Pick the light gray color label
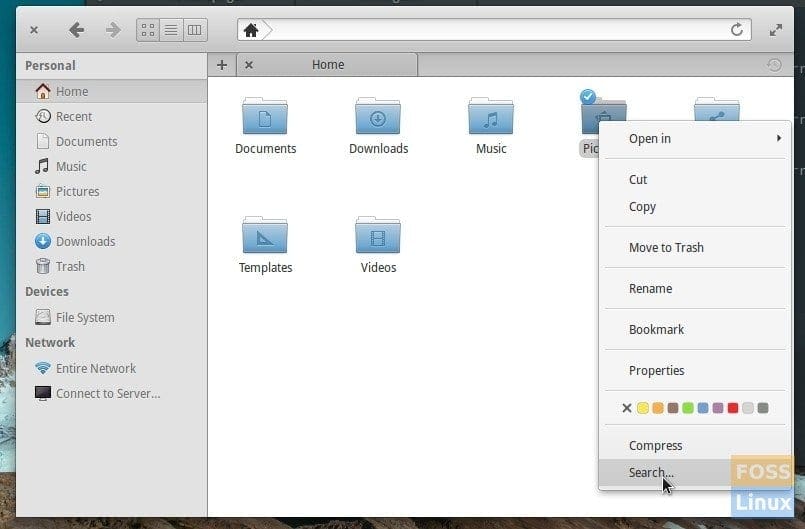The height and width of the screenshot is (529, 805). click(x=748, y=408)
